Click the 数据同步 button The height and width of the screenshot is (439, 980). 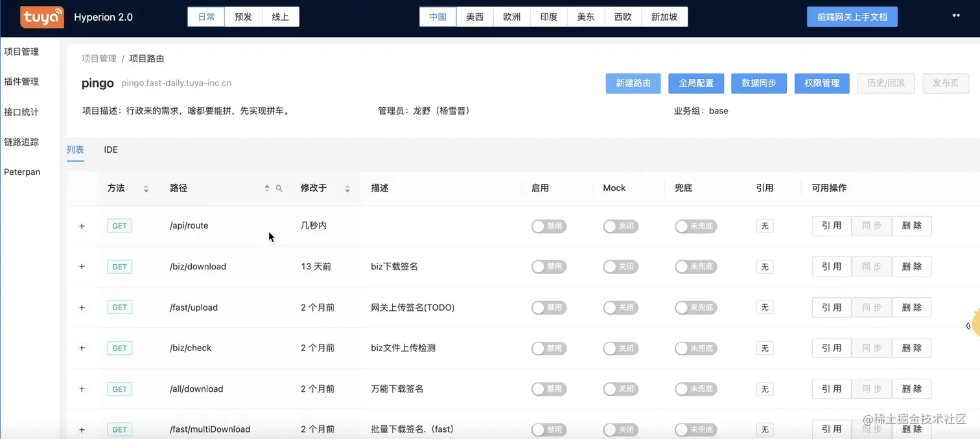pos(759,83)
